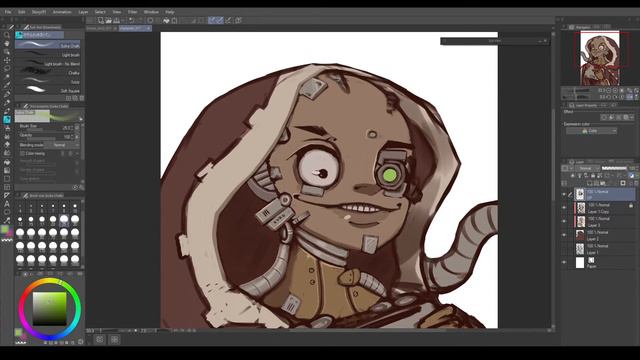Choose the Chalky brush
Viewport: 640px width, 360px height.
point(48,72)
